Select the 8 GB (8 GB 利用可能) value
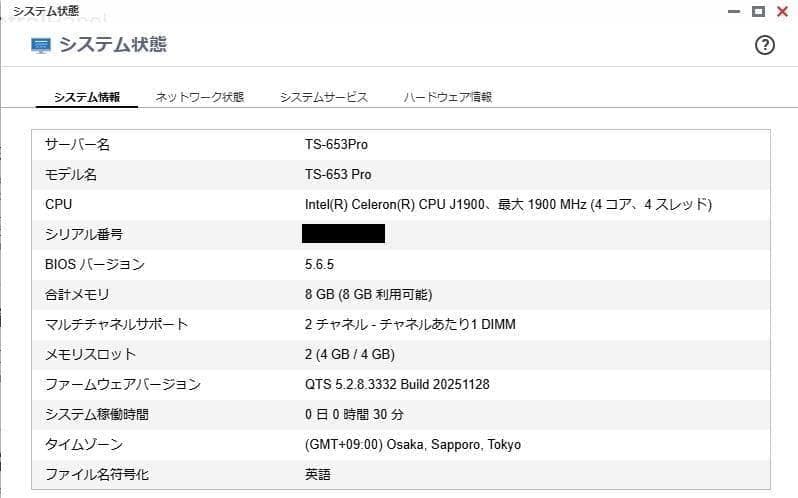This screenshot has width=798, height=498. tap(368, 295)
